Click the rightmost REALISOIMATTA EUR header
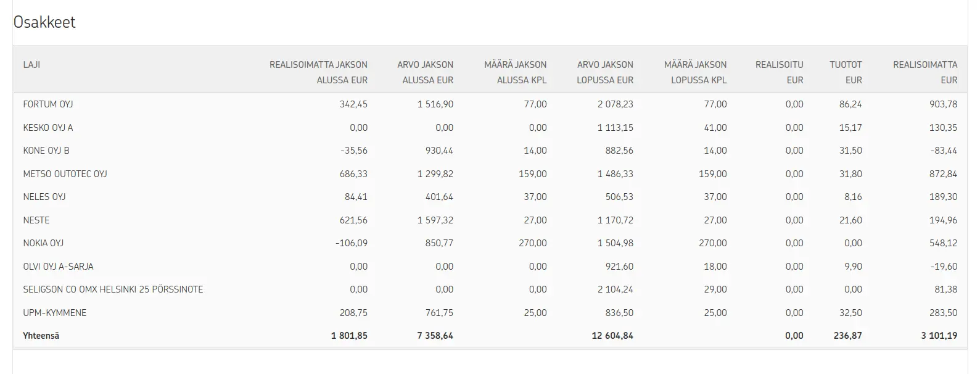Image resolution: width=980 pixels, height=374 pixels. 925,72
